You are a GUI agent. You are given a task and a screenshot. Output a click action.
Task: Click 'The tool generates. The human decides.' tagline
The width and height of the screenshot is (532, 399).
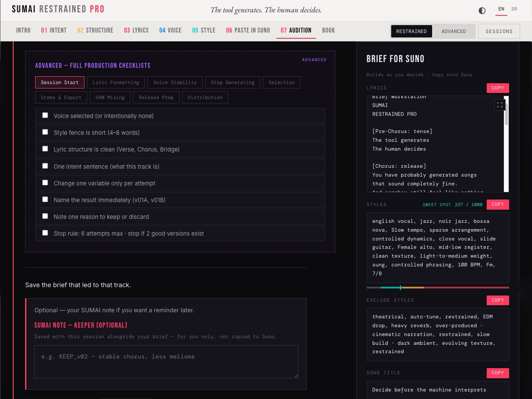click(x=266, y=10)
